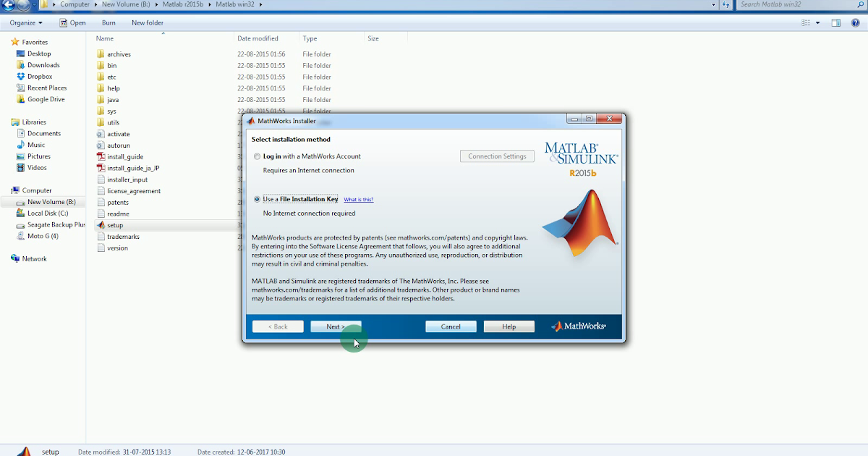Image resolution: width=868 pixels, height=456 pixels.
Task: Select the sys folder icon
Action: (x=101, y=111)
